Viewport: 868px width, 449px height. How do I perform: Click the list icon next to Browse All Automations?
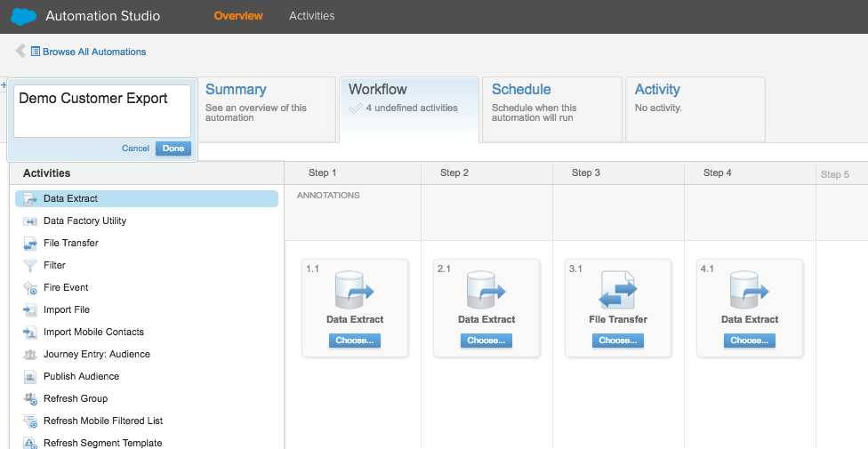(36, 52)
